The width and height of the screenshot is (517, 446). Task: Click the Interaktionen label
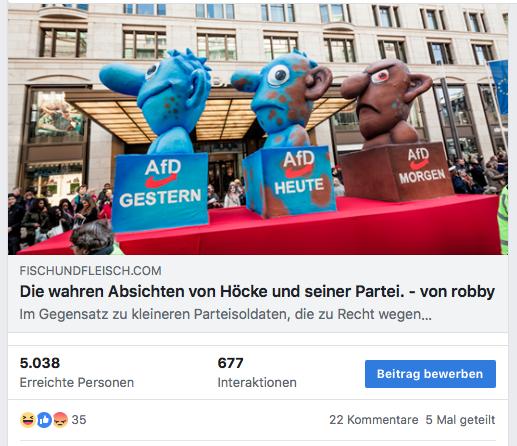click(x=257, y=382)
